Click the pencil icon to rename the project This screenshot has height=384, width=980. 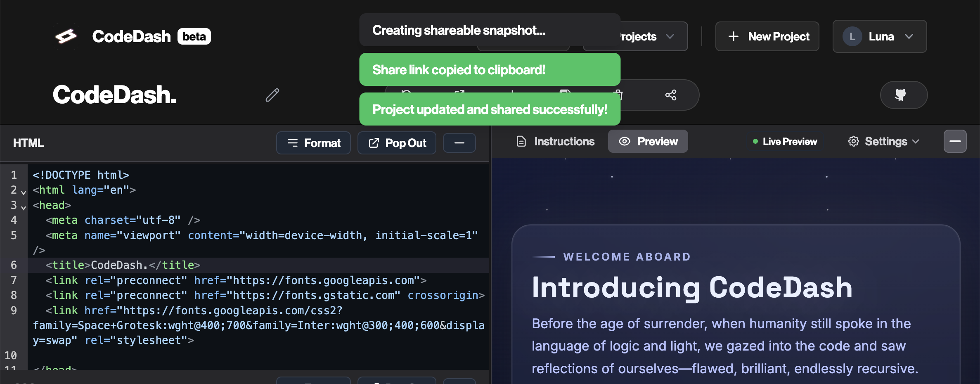pos(272,95)
